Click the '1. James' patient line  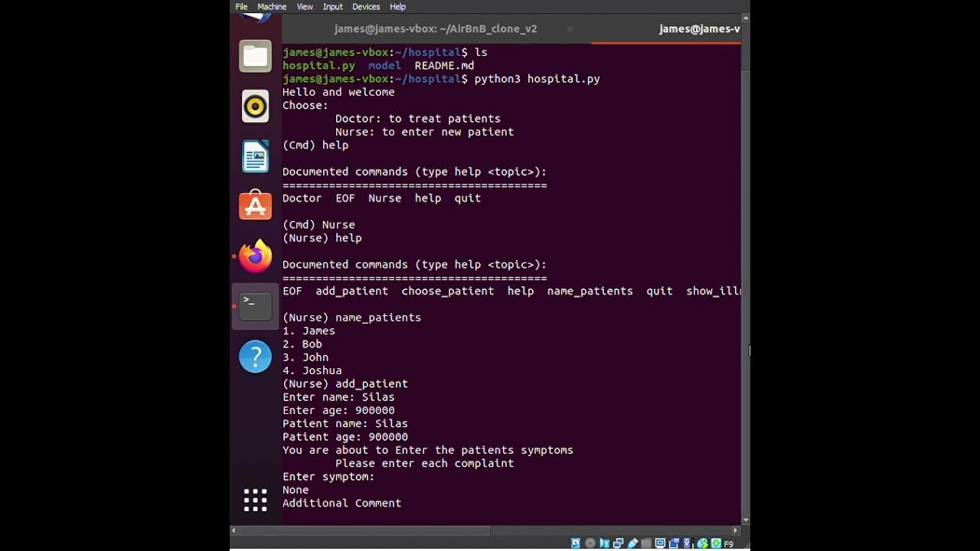coord(309,331)
